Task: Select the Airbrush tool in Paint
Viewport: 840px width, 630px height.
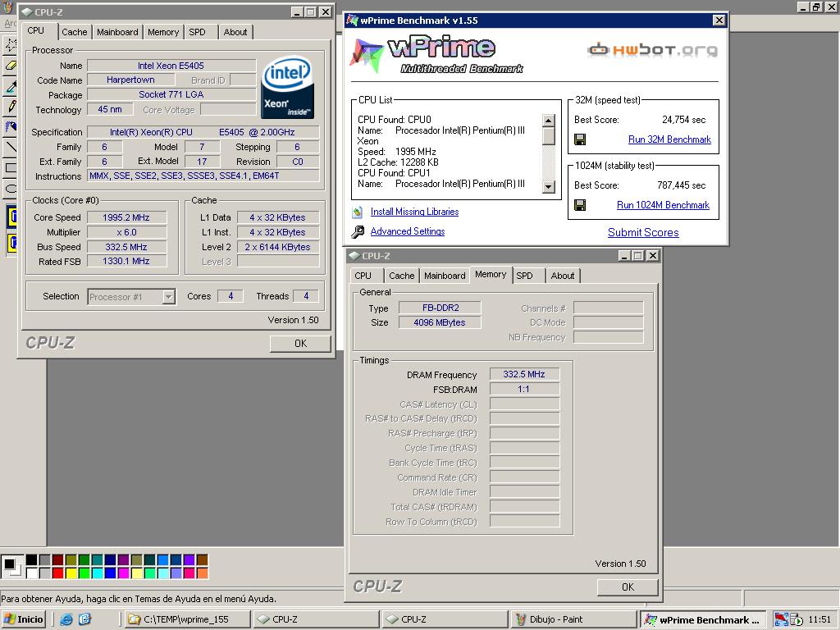Action: (10, 127)
